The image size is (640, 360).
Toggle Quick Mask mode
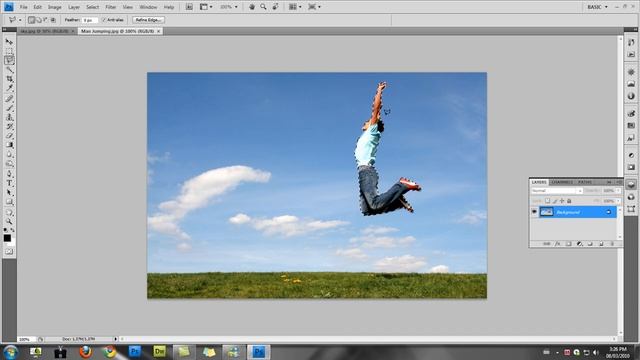click(x=9, y=252)
